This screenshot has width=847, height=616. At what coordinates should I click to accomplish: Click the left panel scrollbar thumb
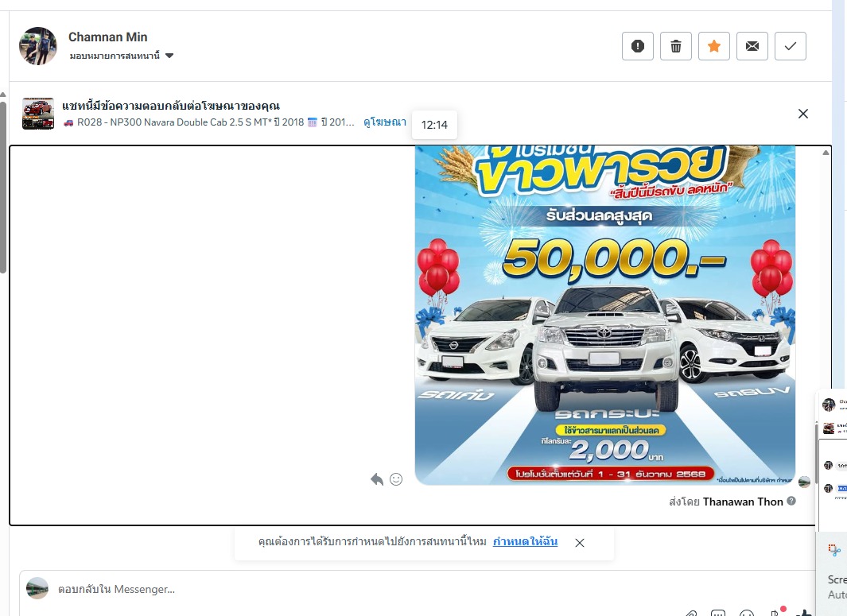coord(2,186)
